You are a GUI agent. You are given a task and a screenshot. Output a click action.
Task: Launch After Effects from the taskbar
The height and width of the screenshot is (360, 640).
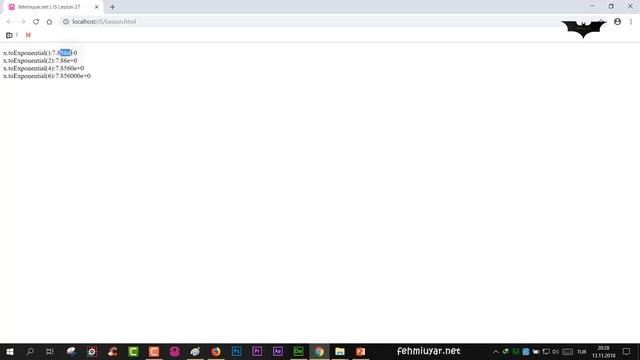point(278,351)
